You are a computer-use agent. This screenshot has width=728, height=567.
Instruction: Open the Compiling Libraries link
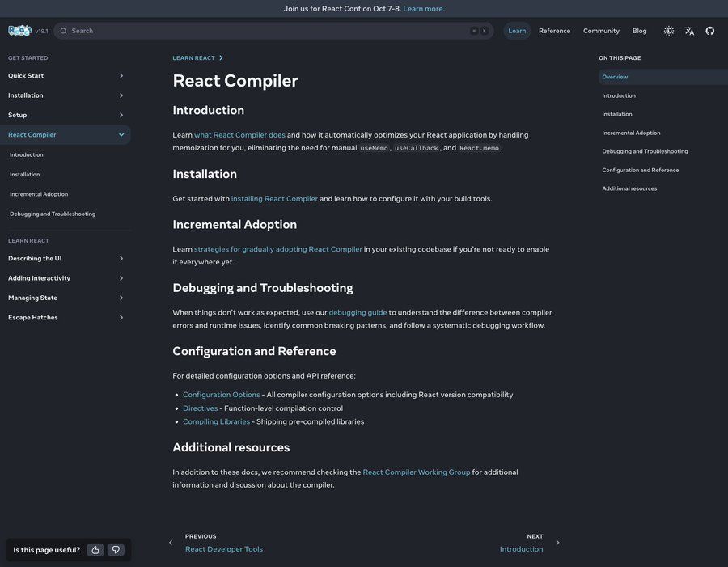216,421
